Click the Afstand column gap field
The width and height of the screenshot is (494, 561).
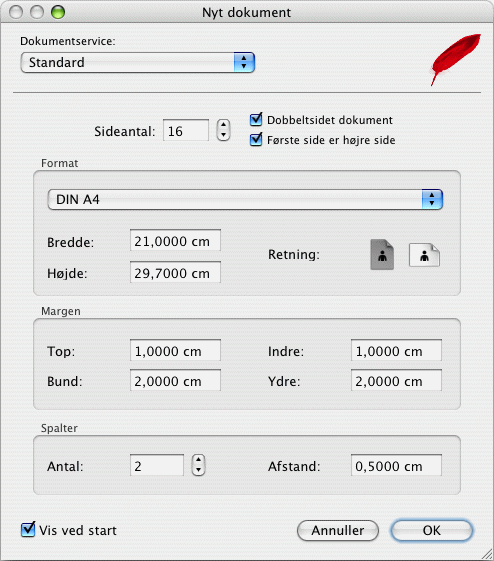point(396,465)
